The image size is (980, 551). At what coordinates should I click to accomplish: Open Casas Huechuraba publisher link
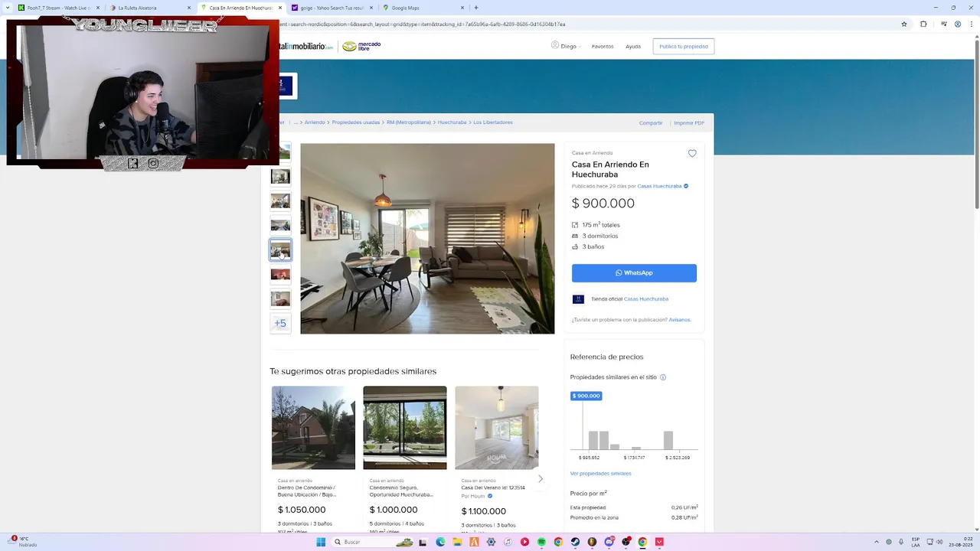659,186
